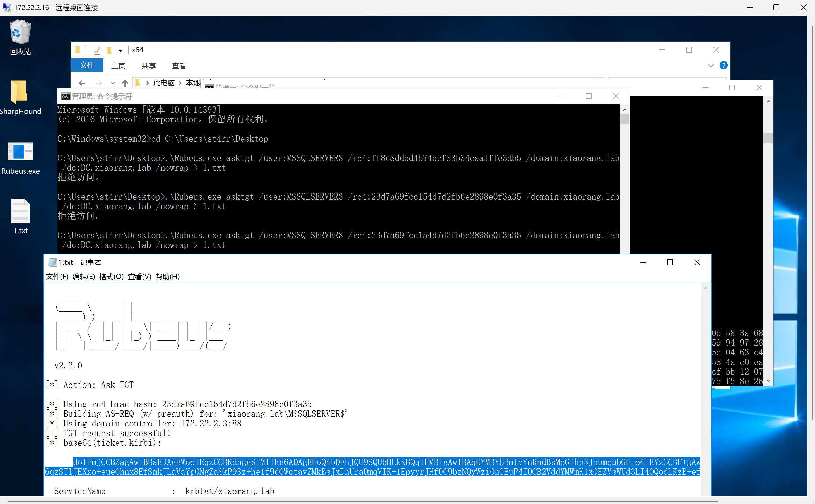Click the remote desktop connection title icon
This screenshot has height=504, width=815.
tap(6, 7)
